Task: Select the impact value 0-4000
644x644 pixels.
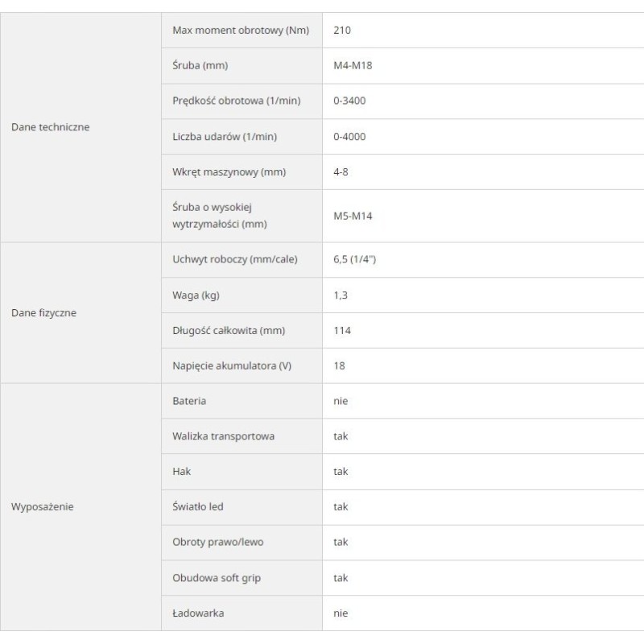Action: point(349,137)
